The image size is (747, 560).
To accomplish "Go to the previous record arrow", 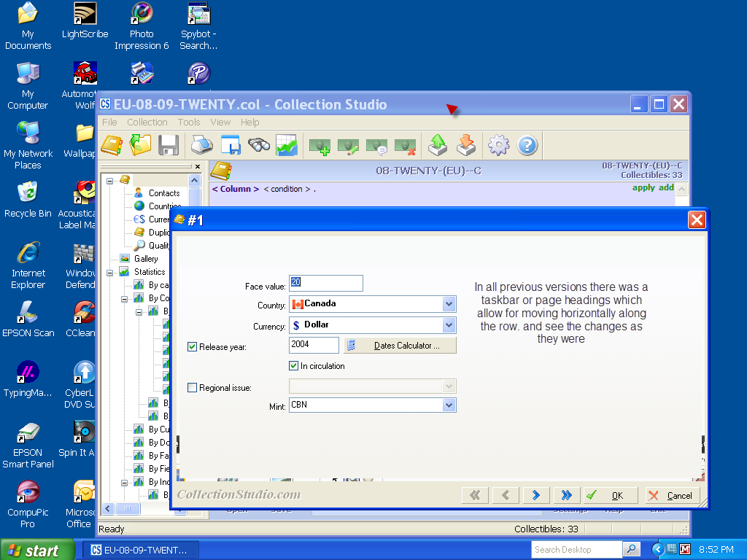I will (506, 495).
